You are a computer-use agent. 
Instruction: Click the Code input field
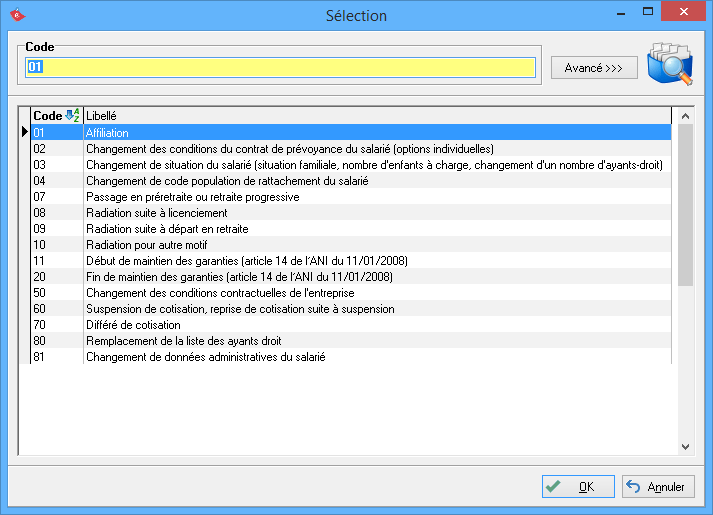pos(280,67)
